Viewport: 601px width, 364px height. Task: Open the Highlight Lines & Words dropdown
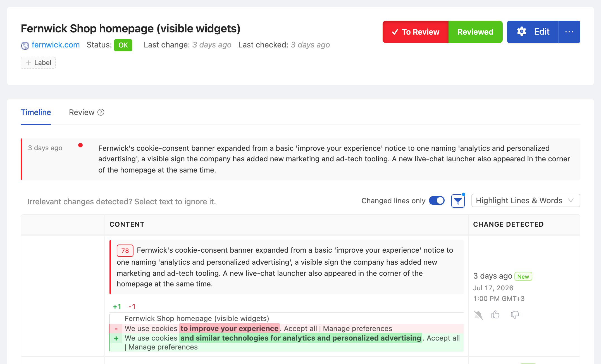coord(526,200)
